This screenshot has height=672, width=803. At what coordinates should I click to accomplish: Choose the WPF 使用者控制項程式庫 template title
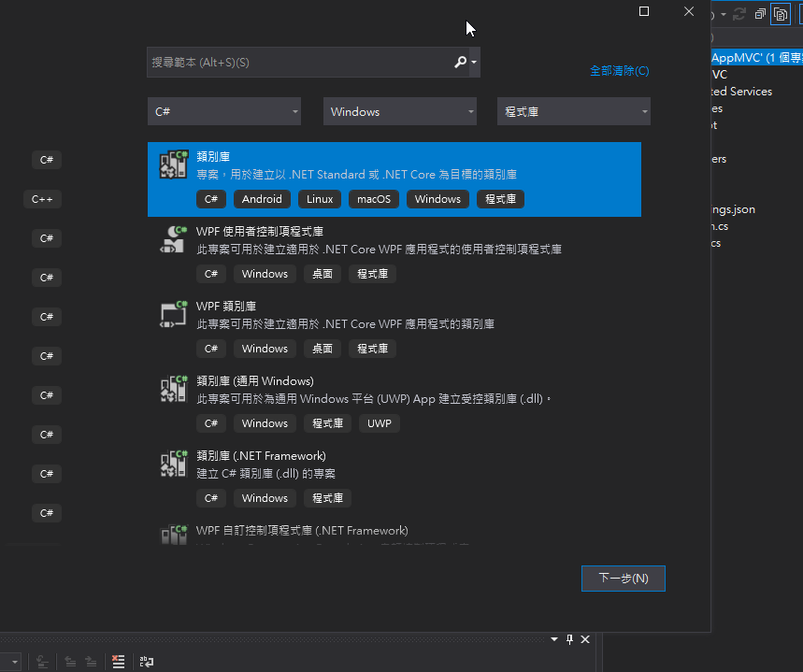(260, 232)
